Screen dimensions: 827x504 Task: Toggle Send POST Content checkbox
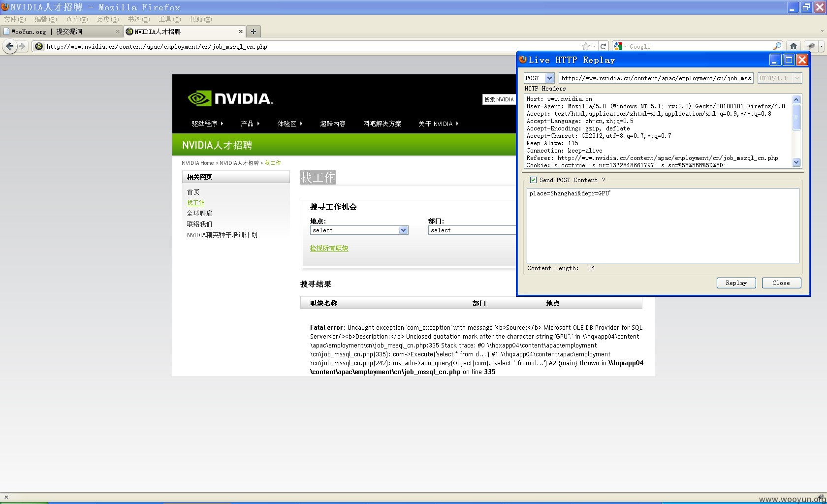(x=533, y=180)
